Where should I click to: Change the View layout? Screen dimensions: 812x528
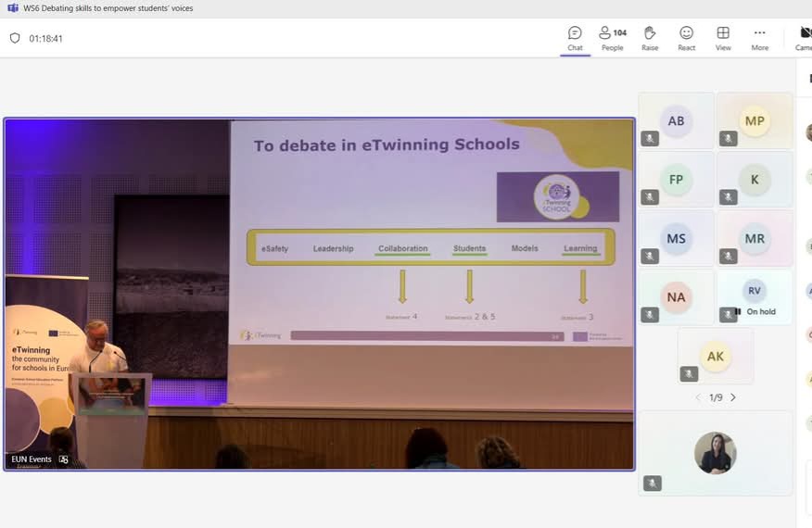[723, 38]
